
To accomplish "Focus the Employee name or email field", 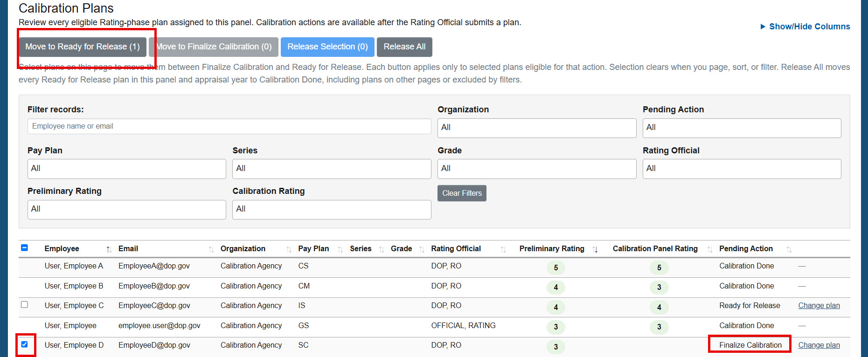I will [x=229, y=126].
